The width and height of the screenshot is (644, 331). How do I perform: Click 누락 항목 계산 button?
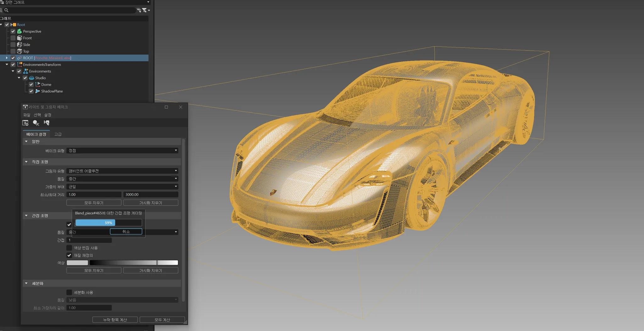pos(115,320)
